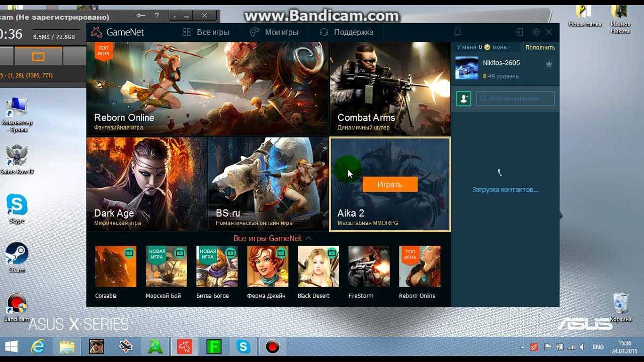Click the crown icon beside Nikitos-2605

tap(549, 64)
